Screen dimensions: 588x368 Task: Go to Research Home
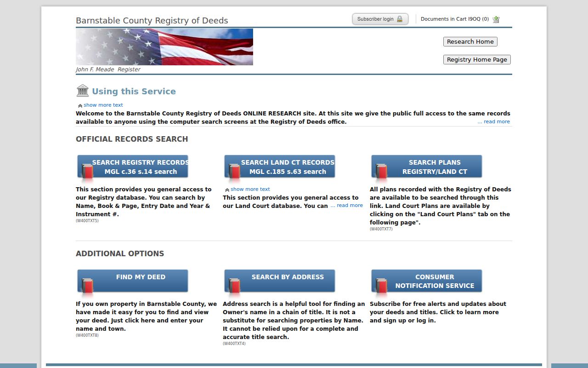coord(470,41)
